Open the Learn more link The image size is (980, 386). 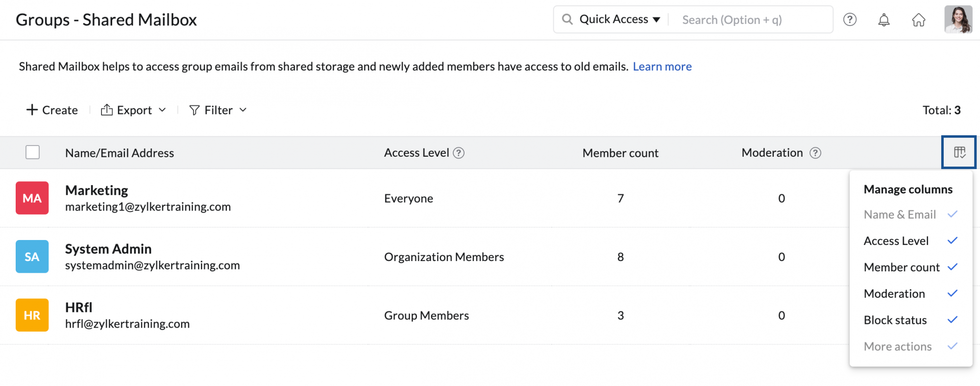[662, 67]
